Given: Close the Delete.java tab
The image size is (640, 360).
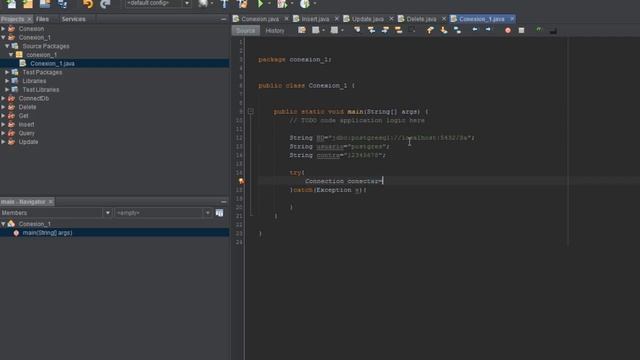Looking at the screenshot, I should point(444,19).
